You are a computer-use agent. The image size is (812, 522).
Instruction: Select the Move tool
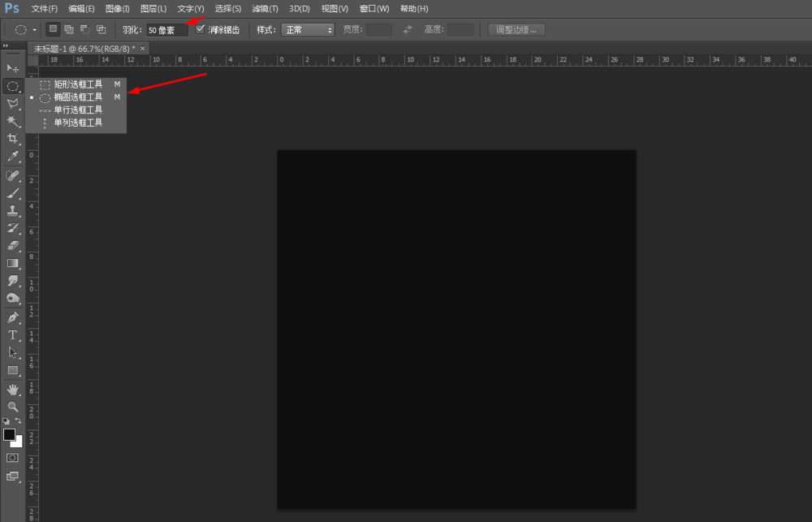click(13, 68)
